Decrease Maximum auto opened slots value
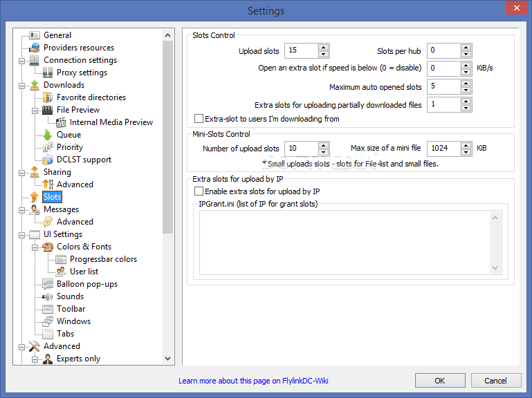Viewport: 532px width, 398px height. 466,91
